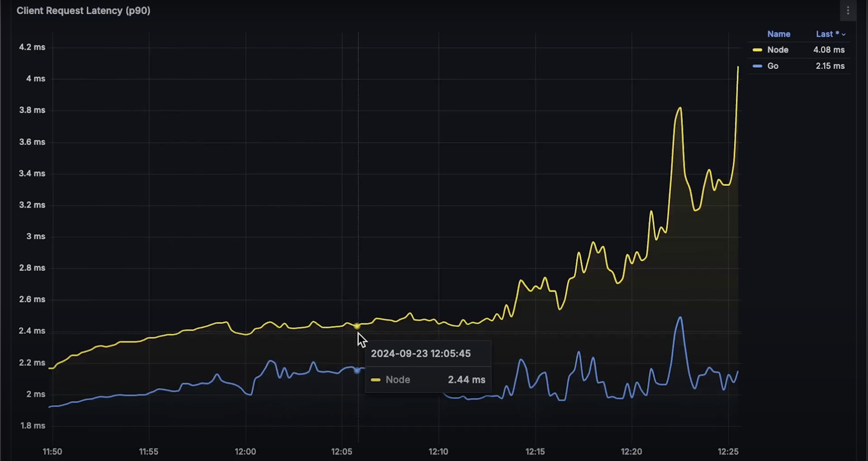The height and width of the screenshot is (461, 868).
Task: Click the Go last value 2.15 ms
Action: point(830,66)
